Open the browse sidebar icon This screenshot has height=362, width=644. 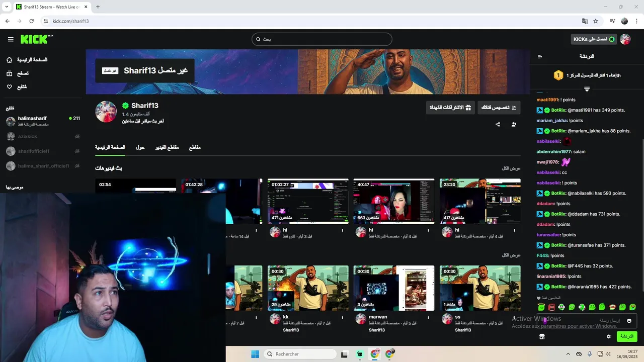9,73
